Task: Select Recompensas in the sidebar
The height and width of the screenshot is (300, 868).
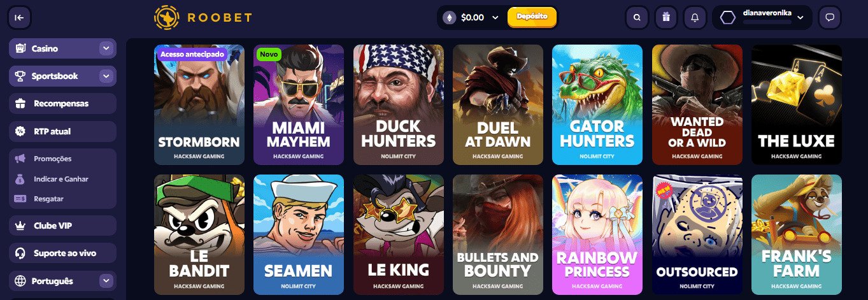Action: pos(62,103)
